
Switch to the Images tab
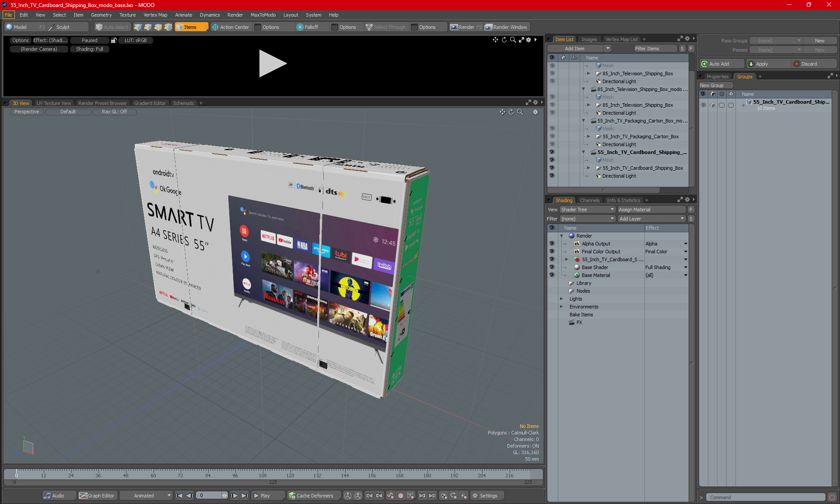point(589,39)
